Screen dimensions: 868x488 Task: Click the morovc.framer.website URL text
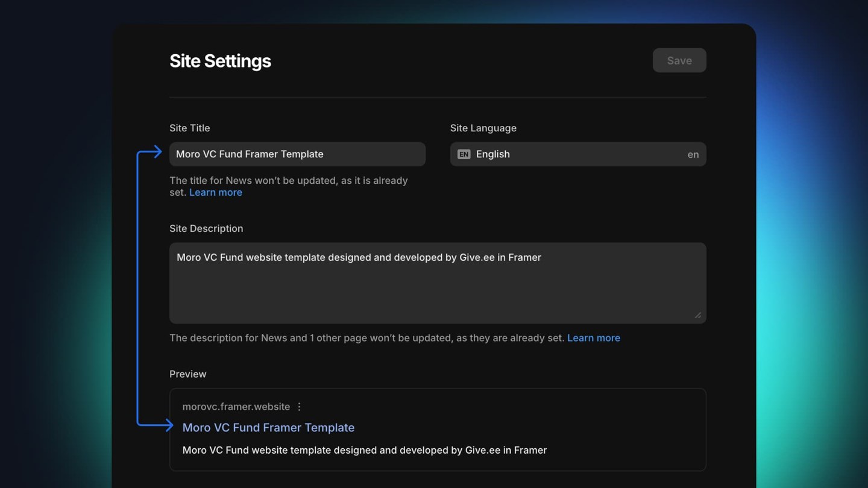point(236,407)
